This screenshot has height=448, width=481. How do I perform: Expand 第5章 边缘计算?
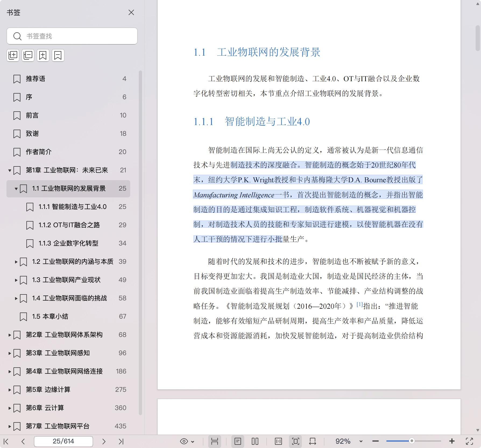tap(10, 390)
